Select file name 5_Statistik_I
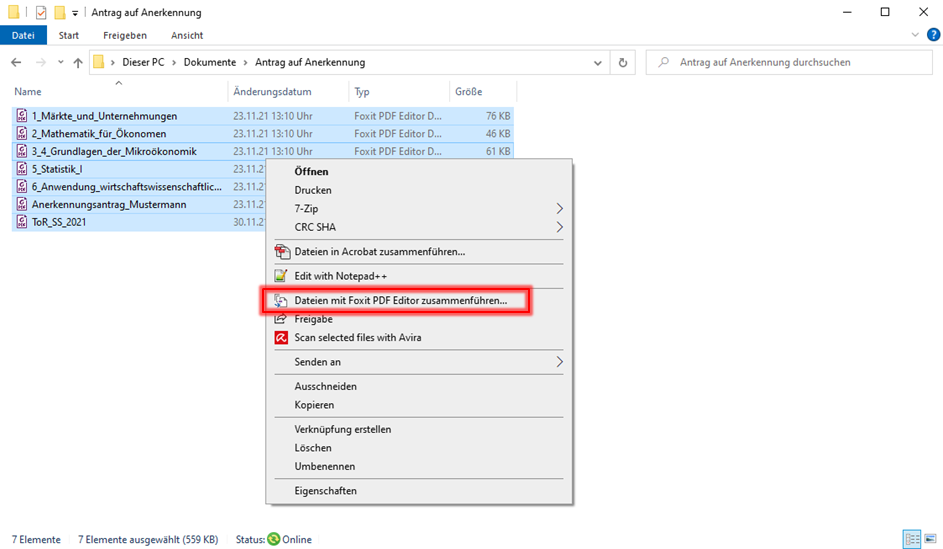Viewport: 943px width, 549px height. (57, 169)
